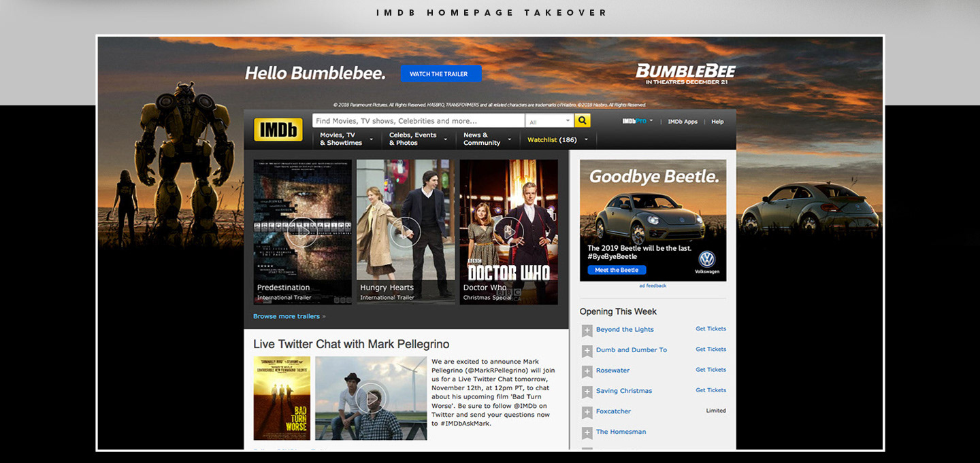Expand the Movies, TV & Showtimes menu
This screenshot has height=463, width=980.
(346, 139)
